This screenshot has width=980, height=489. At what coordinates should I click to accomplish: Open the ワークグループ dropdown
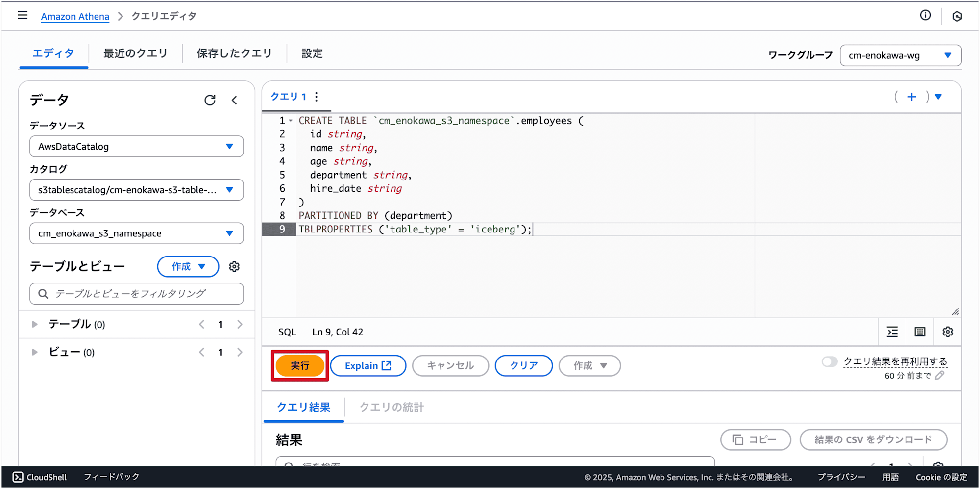coord(901,55)
